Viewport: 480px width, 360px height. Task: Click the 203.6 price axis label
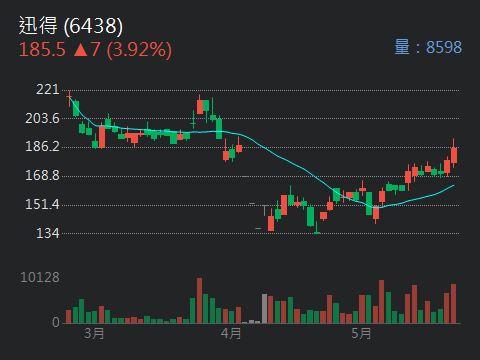42,118
